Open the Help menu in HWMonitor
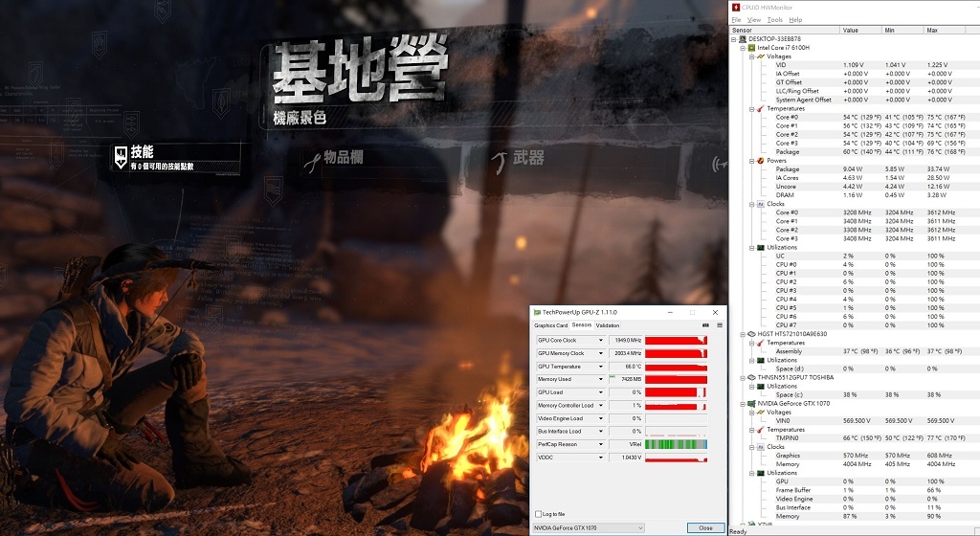980x536 pixels. click(x=795, y=20)
